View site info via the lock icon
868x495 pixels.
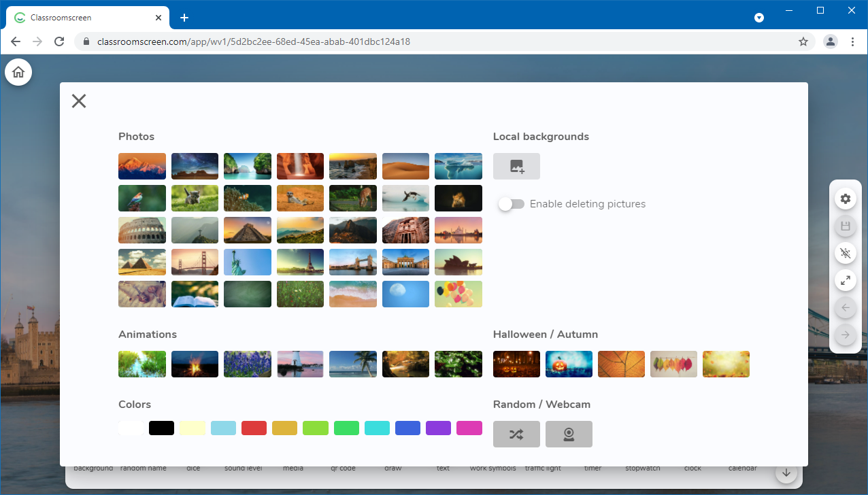(86, 41)
